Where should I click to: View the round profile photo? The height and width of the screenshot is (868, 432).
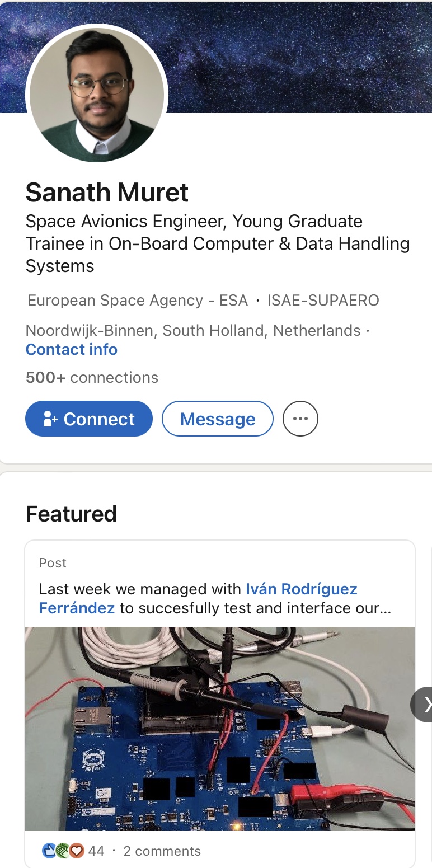(x=97, y=93)
